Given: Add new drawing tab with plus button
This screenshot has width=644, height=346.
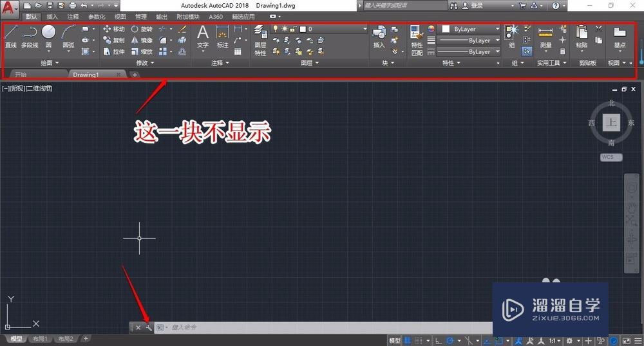Looking at the screenshot, I should coord(135,75).
